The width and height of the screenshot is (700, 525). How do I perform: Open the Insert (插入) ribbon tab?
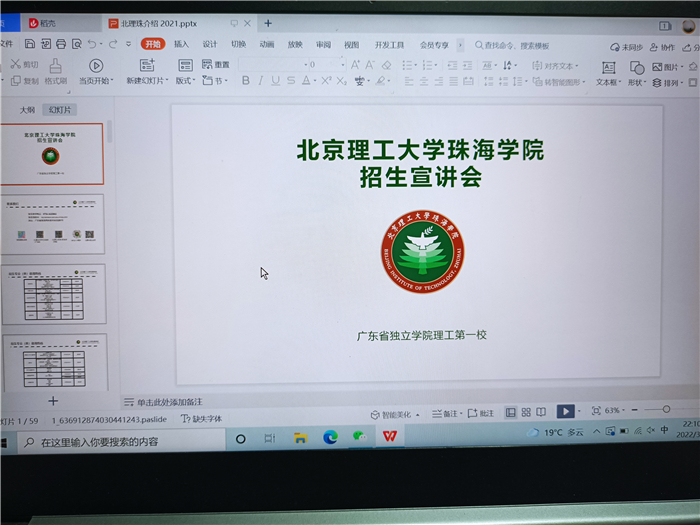pyautogui.click(x=181, y=44)
